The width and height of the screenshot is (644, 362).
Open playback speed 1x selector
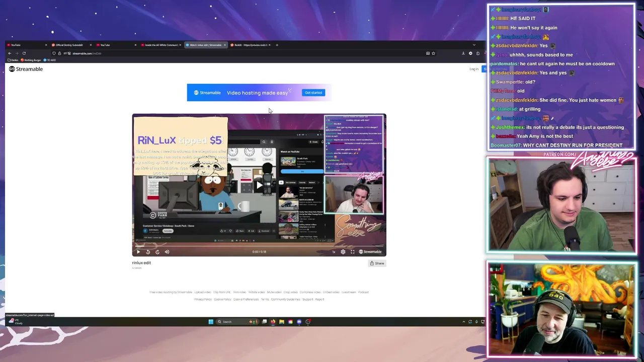[334, 252]
